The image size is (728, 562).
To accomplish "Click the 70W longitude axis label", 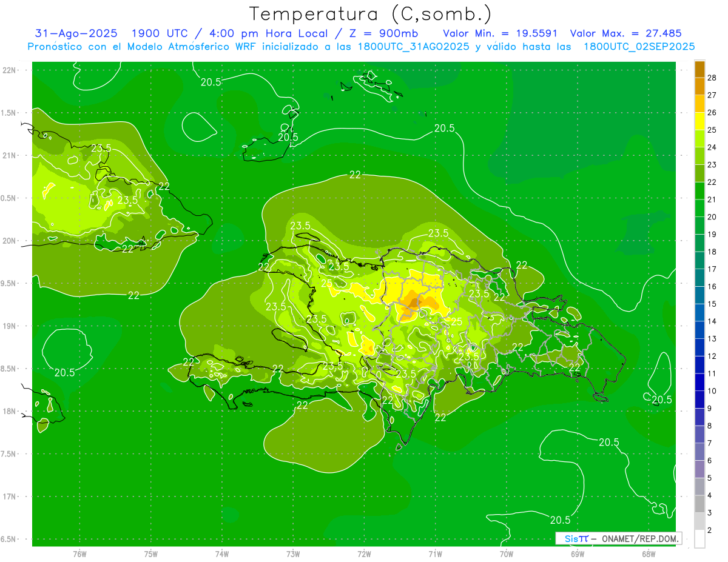I will [x=507, y=554].
